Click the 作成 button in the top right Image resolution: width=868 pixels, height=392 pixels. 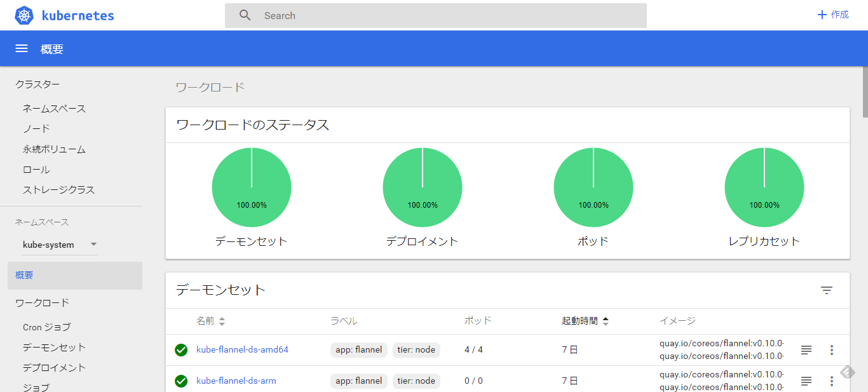(832, 14)
